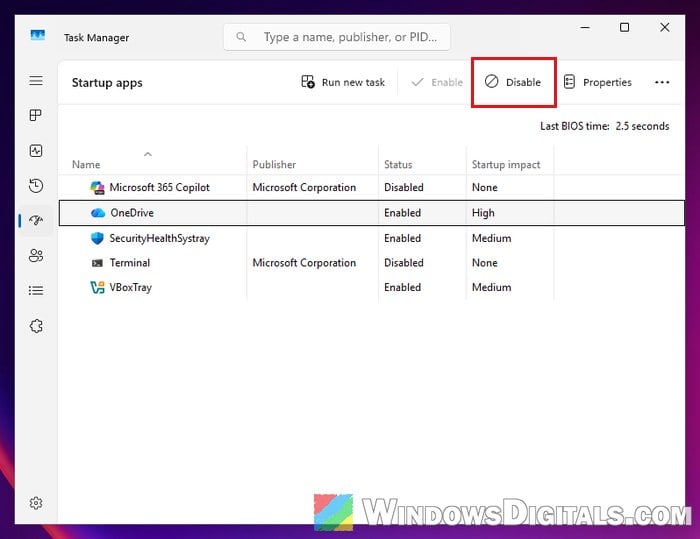This screenshot has height=539, width=700.
Task: Click the VBoxTray app icon
Action: tap(97, 287)
